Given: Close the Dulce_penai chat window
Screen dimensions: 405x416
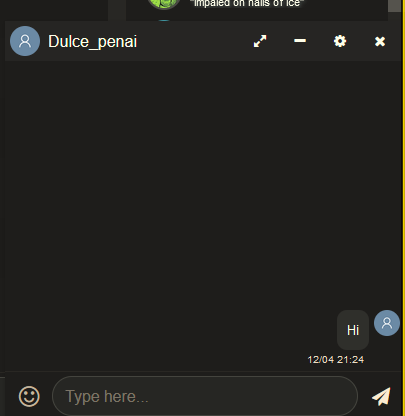Looking at the screenshot, I should [x=380, y=41].
